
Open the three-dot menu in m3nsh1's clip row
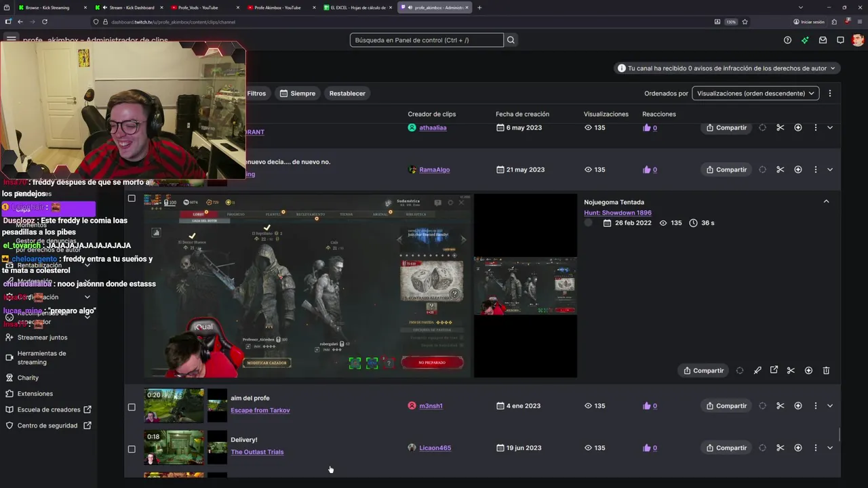tap(815, 406)
